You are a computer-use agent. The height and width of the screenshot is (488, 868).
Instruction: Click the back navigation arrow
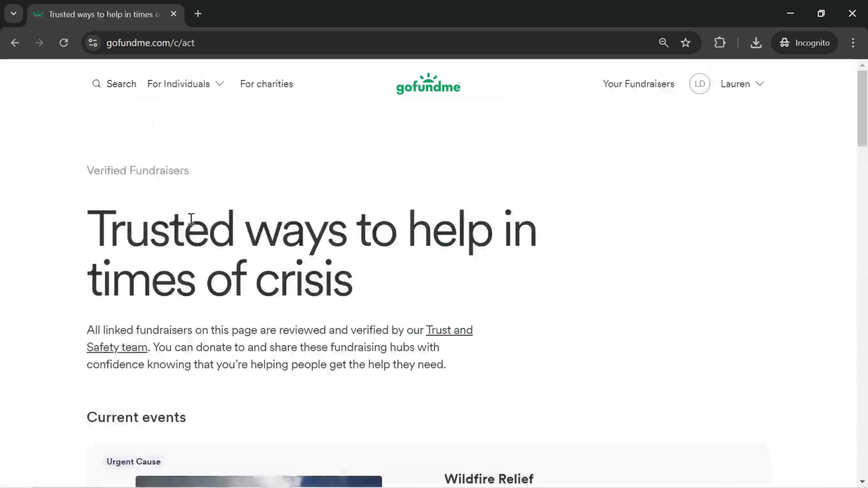tap(15, 42)
